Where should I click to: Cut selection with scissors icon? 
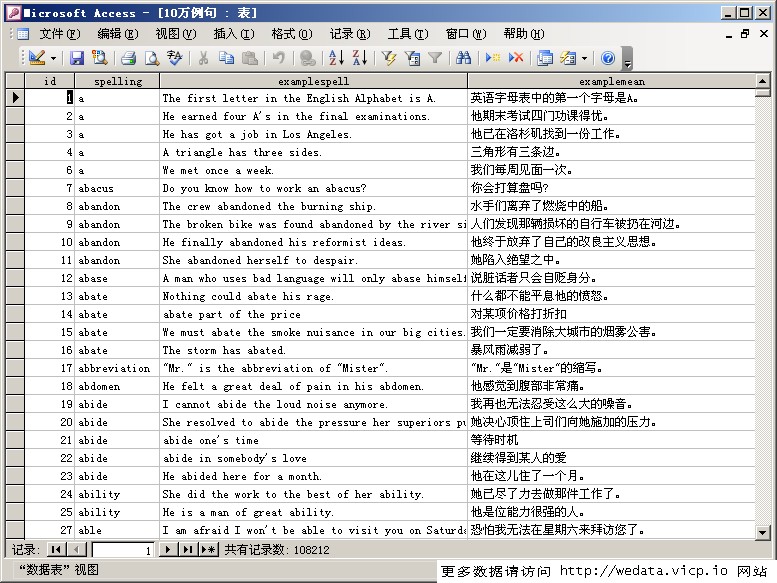tap(203, 58)
